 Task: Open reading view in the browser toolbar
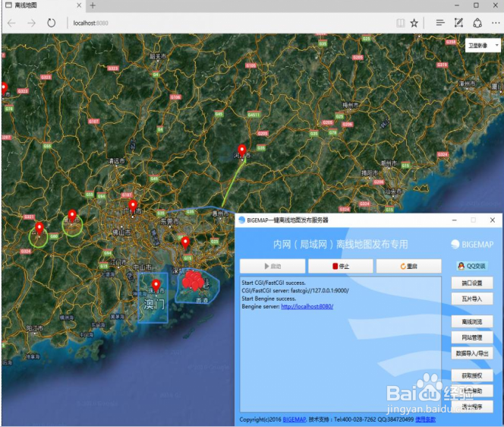[x=401, y=23]
